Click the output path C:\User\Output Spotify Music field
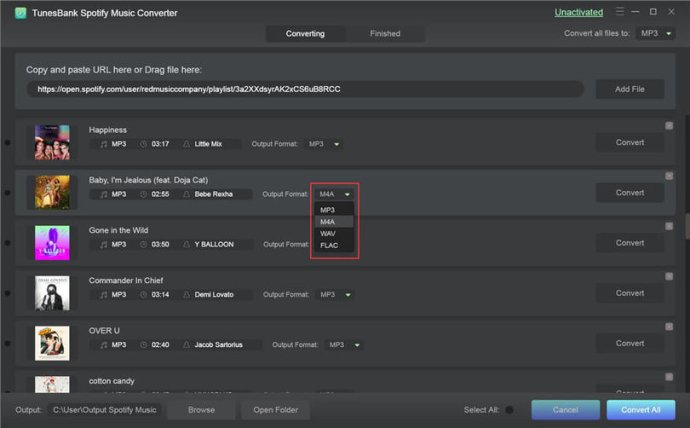Screen dimensions: 690x428 click(x=105, y=410)
